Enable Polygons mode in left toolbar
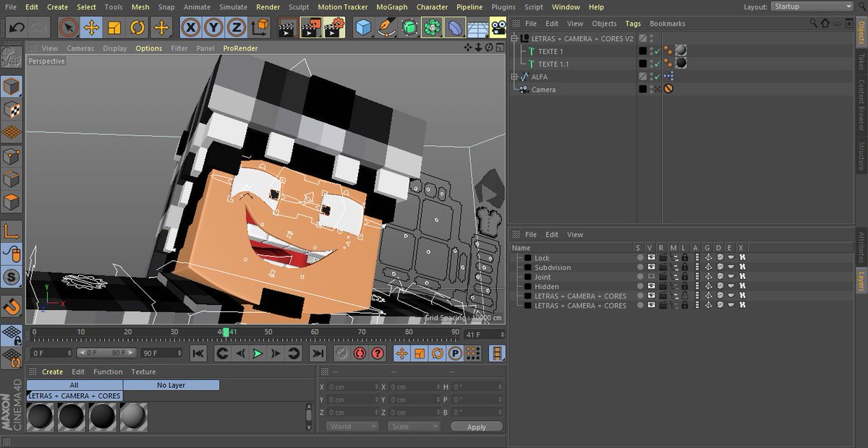 [12, 202]
